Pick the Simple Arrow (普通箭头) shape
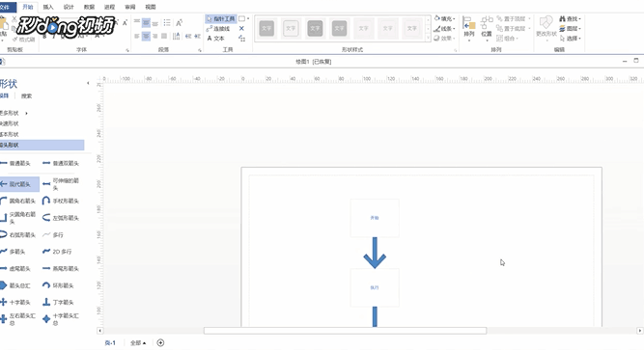 point(15,163)
